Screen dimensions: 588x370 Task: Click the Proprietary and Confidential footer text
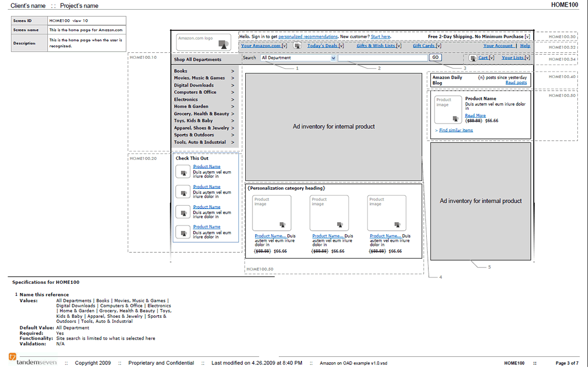161,363
